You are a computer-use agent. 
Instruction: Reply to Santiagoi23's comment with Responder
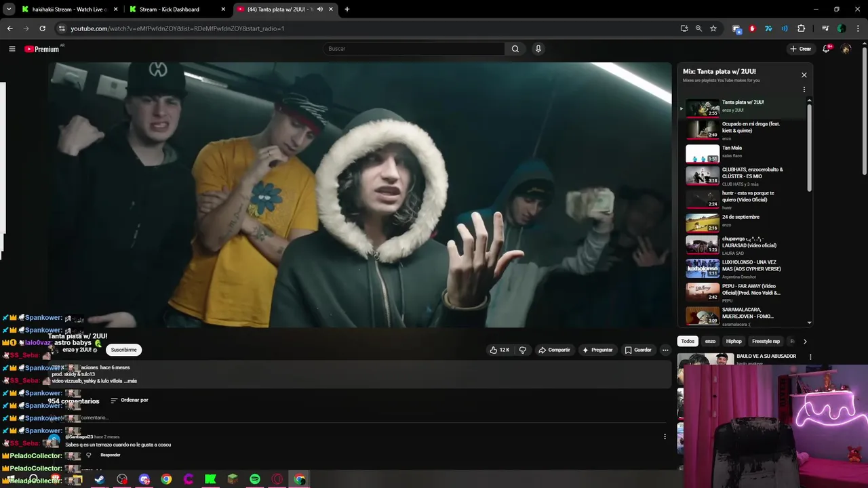tap(110, 455)
